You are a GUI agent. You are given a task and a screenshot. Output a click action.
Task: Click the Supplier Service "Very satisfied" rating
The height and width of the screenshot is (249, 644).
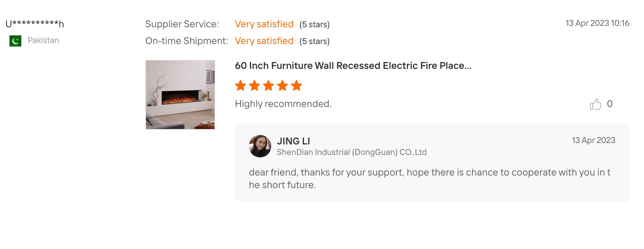264,24
